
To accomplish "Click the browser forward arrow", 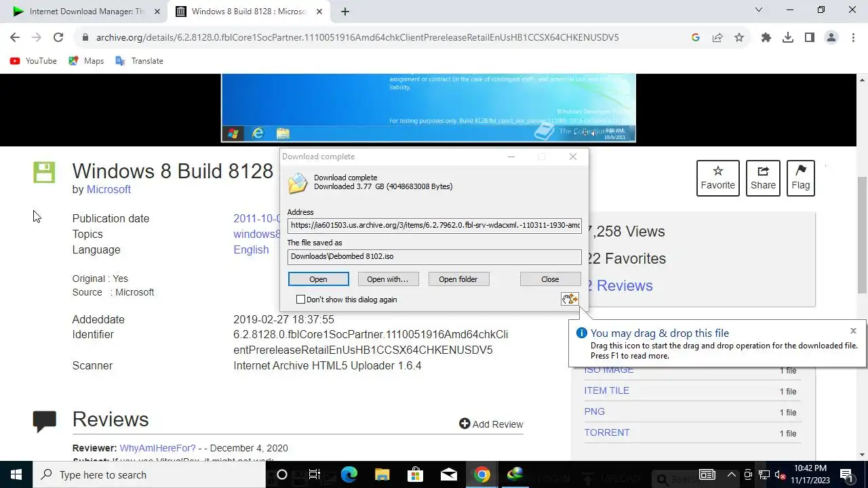I will click(x=37, y=37).
